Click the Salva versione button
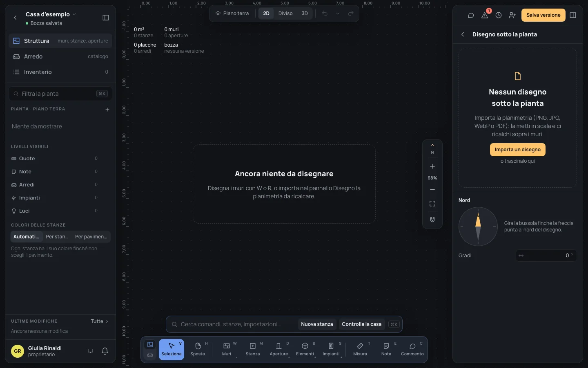Screen dimensions: 588x368 click(x=543, y=15)
